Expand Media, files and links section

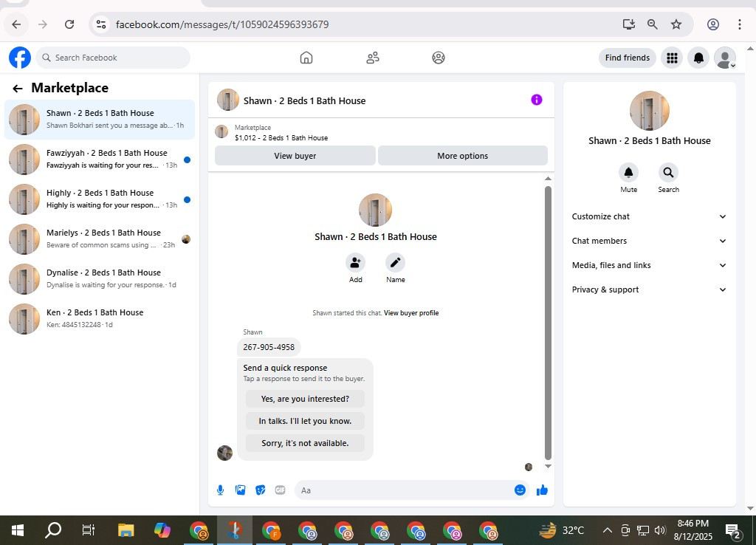649,265
